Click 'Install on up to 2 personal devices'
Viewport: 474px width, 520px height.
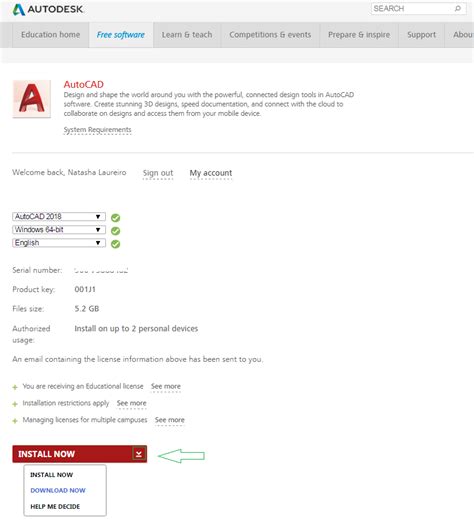(136, 329)
